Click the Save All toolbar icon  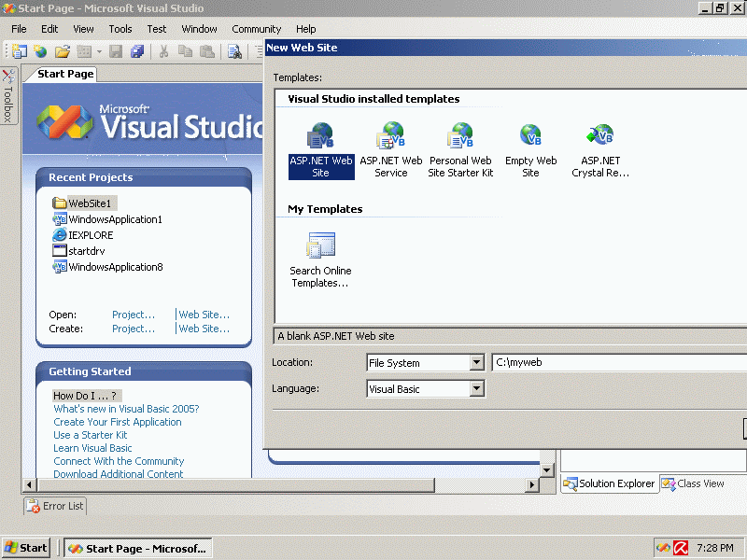(x=137, y=51)
